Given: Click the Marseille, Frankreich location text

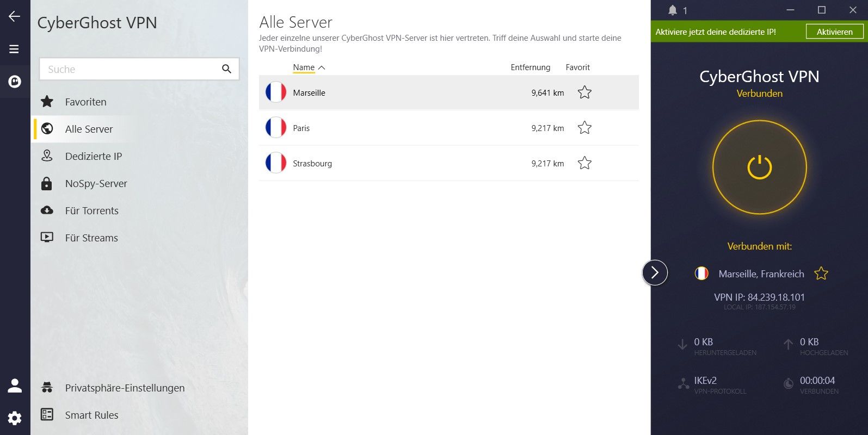Looking at the screenshot, I should (x=761, y=274).
